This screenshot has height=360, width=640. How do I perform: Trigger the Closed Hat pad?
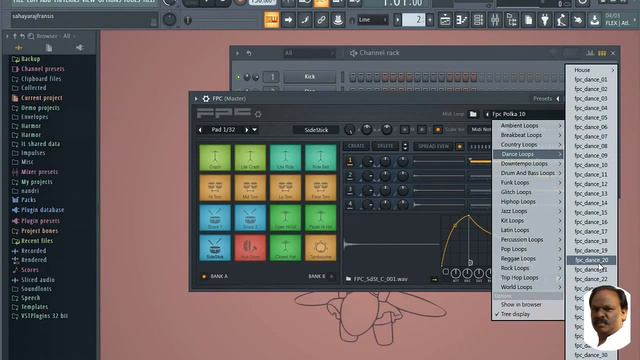pos(285,248)
